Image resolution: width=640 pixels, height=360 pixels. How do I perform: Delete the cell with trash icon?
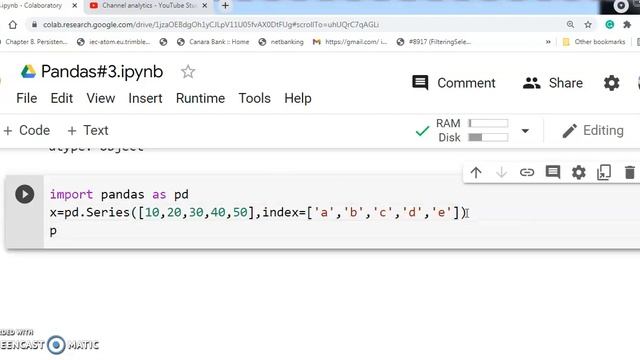pos(630,172)
